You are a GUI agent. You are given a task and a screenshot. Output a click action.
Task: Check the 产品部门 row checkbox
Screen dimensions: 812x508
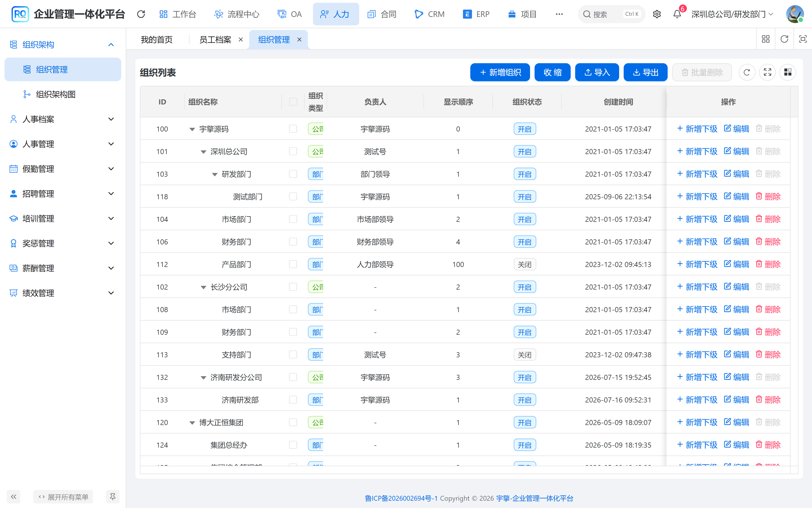tap(293, 264)
